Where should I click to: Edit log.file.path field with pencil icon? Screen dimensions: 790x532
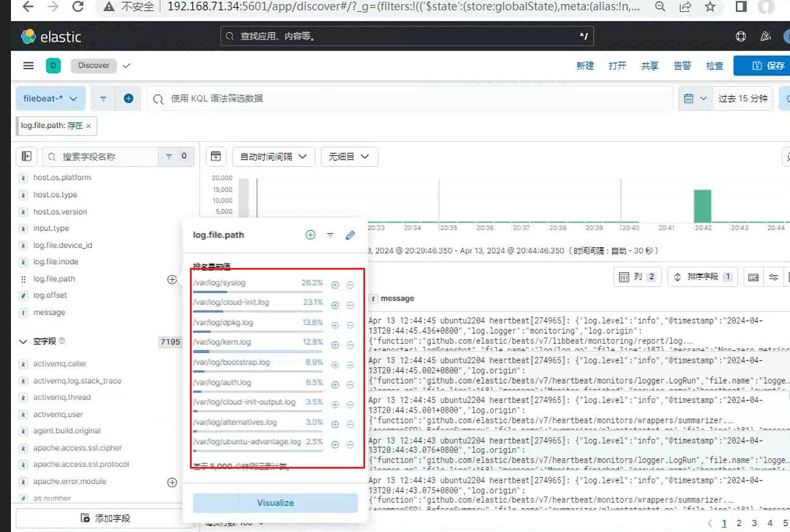point(350,235)
